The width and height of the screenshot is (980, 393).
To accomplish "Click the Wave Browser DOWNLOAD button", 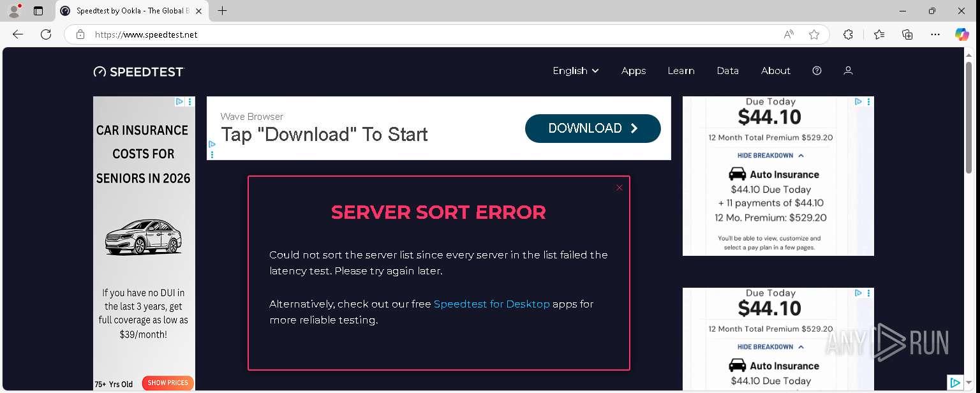I will pyautogui.click(x=593, y=128).
